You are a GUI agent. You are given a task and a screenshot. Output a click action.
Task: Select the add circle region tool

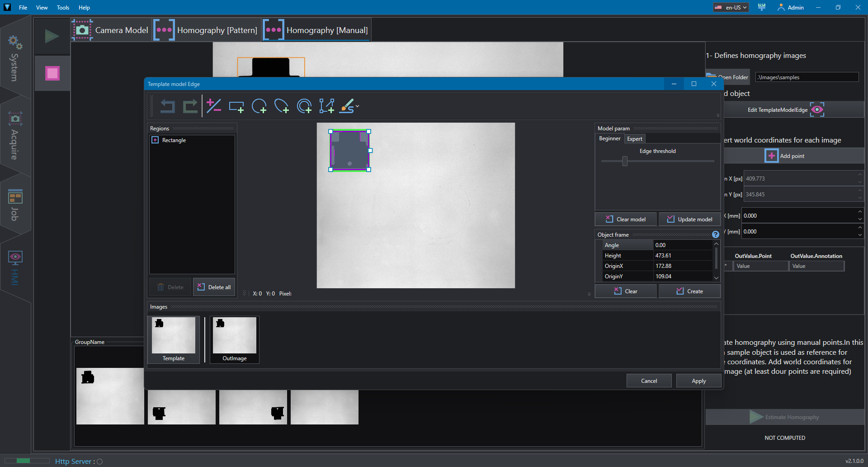pyautogui.click(x=259, y=106)
